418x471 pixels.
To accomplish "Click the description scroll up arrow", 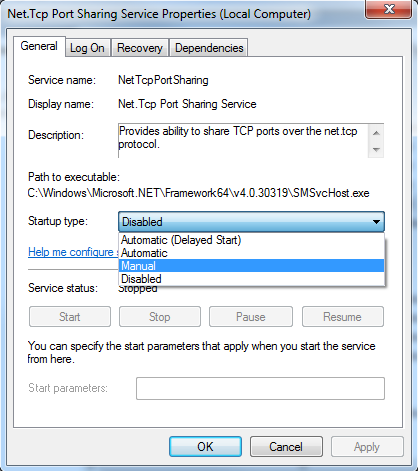I will [x=376, y=133].
